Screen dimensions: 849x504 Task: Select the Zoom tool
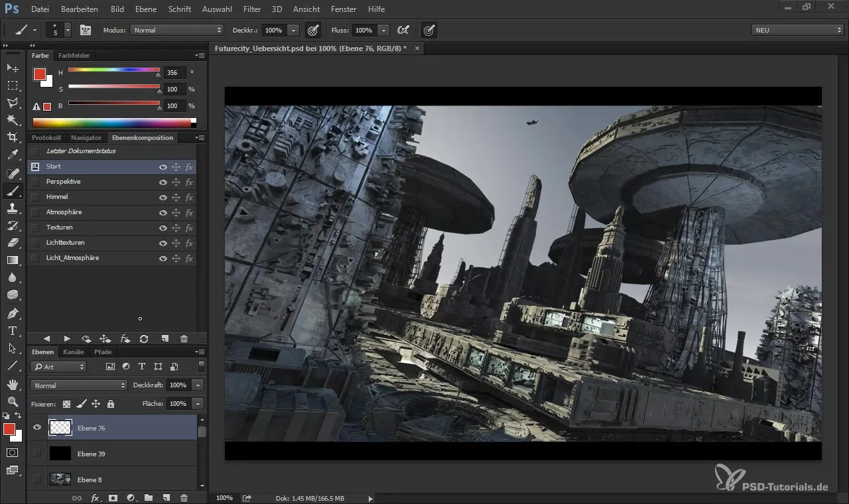pyautogui.click(x=13, y=401)
